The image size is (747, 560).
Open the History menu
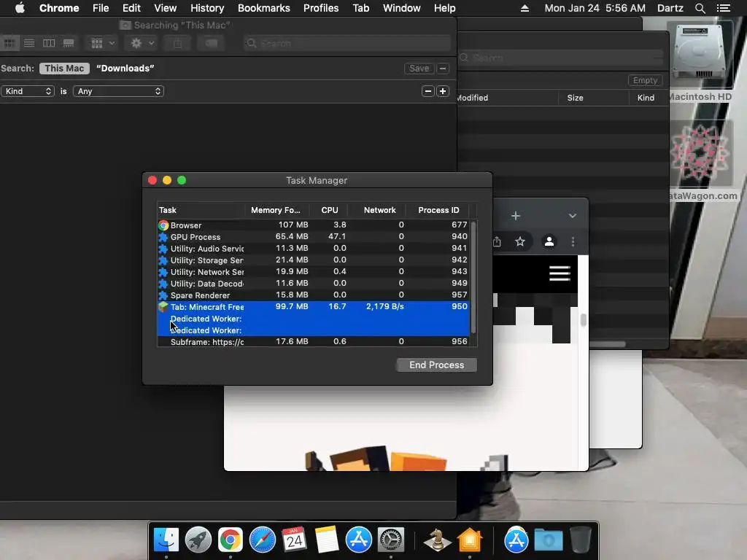tap(207, 8)
